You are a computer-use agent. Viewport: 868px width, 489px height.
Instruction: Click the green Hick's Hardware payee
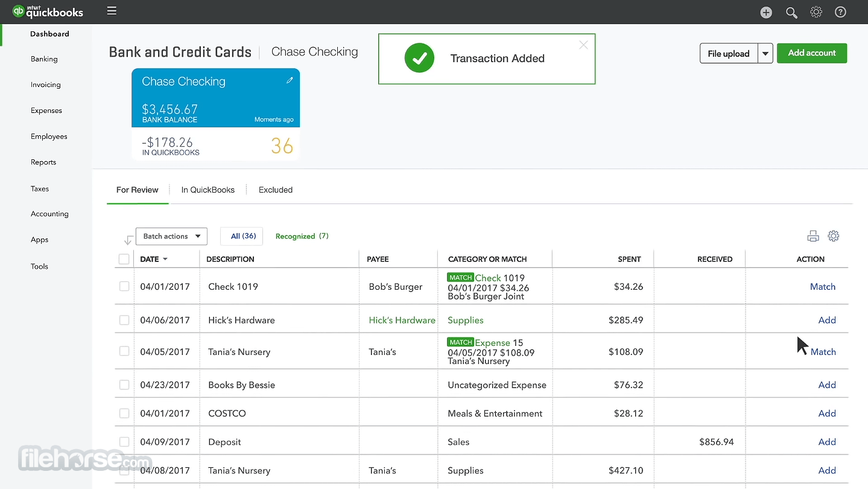coord(402,320)
